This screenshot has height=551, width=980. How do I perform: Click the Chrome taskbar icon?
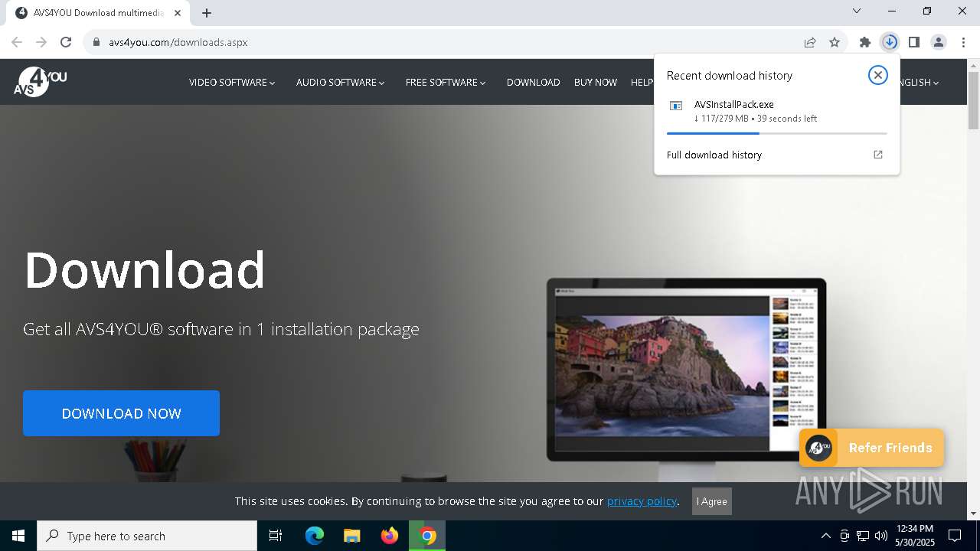point(427,536)
